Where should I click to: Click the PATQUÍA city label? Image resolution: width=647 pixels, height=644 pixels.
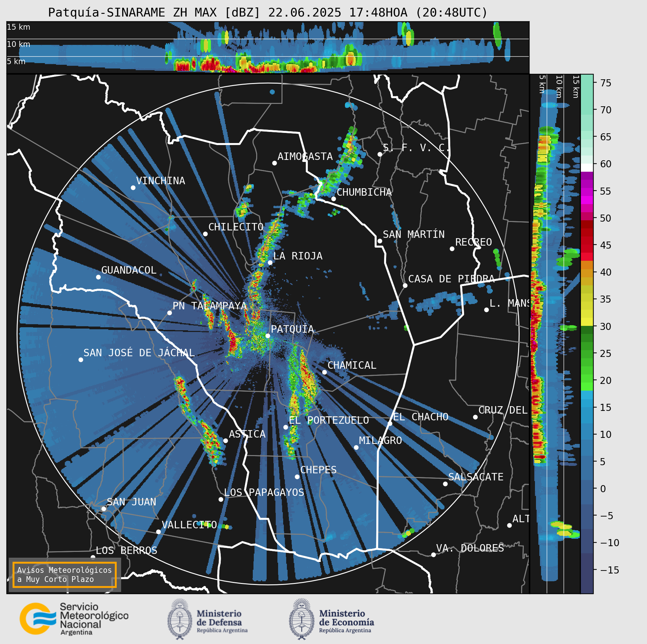(x=292, y=329)
